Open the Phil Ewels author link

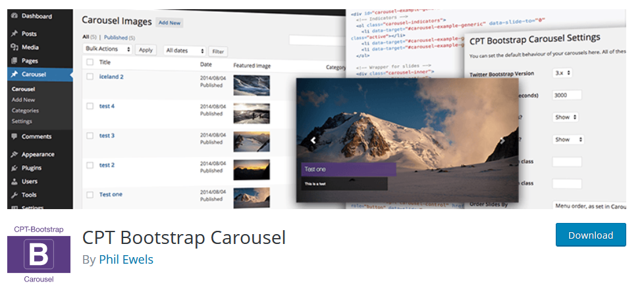(126, 260)
